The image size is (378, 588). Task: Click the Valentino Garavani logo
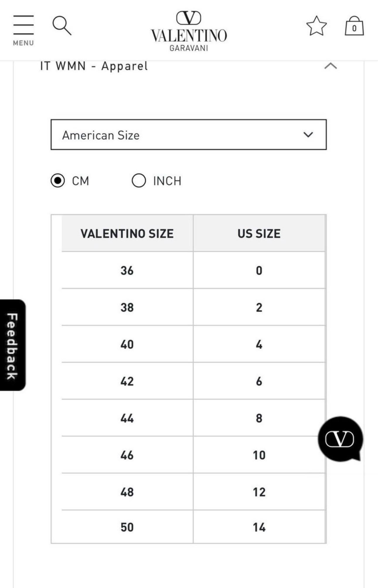pyautogui.click(x=189, y=31)
